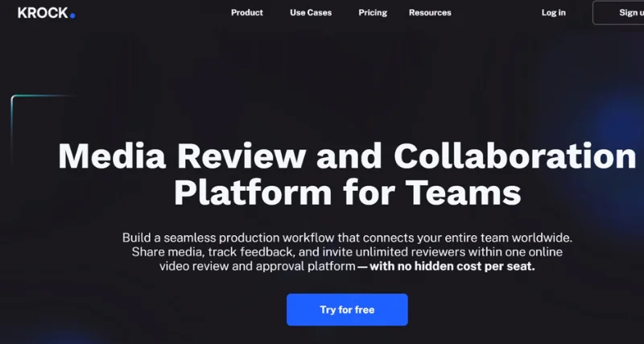Open the Product menu
Screen dimensions: 644x344
click(247, 13)
